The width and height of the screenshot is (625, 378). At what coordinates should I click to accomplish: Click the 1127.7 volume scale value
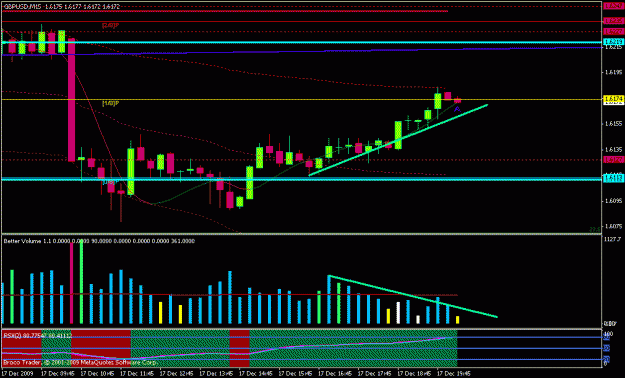coord(613,239)
